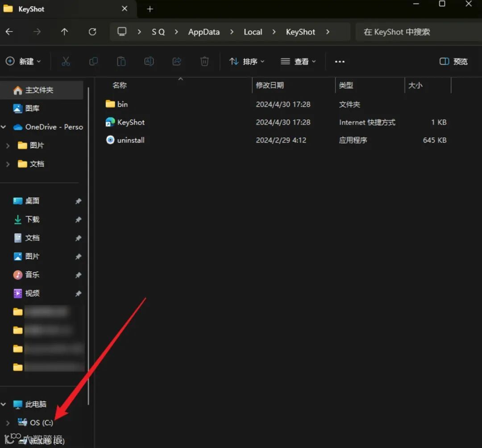Screen dimensions: 482x448
Task: Open the 查看 (View) dropdown
Action: (x=298, y=62)
